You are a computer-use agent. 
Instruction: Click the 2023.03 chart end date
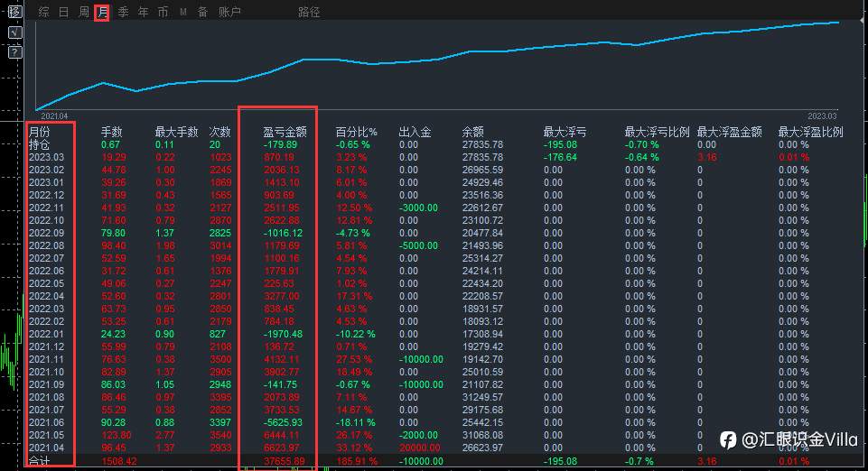click(x=822, y=116)
